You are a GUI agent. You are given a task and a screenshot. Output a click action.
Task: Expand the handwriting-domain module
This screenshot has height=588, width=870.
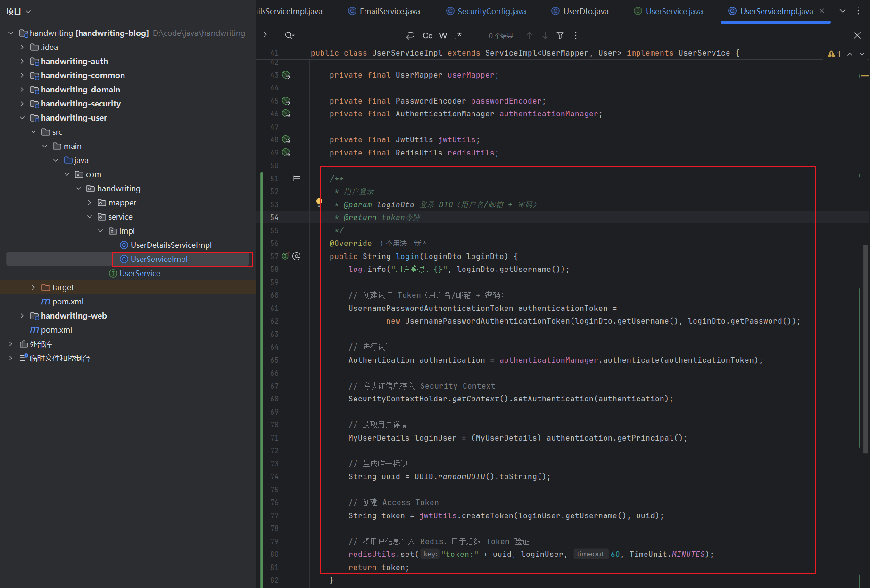click(22, 90)
